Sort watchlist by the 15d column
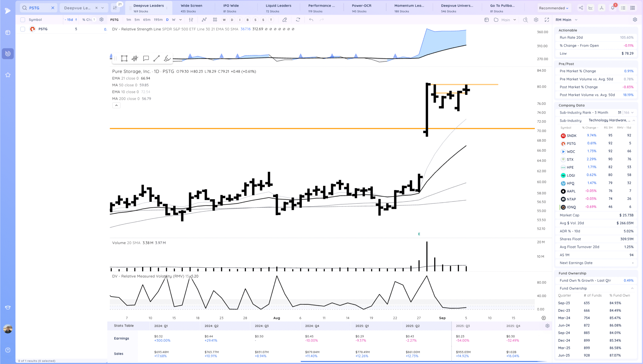The image size is (643, 364). 71,20
